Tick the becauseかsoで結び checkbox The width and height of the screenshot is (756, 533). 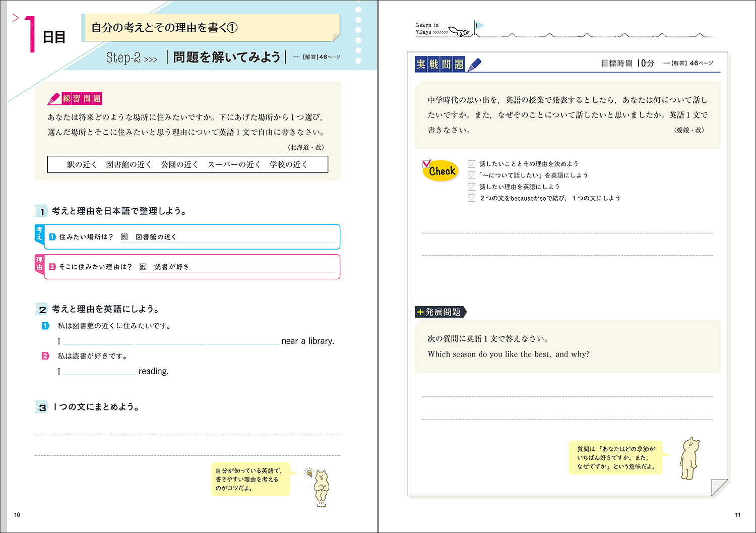[x=471, y=198]
